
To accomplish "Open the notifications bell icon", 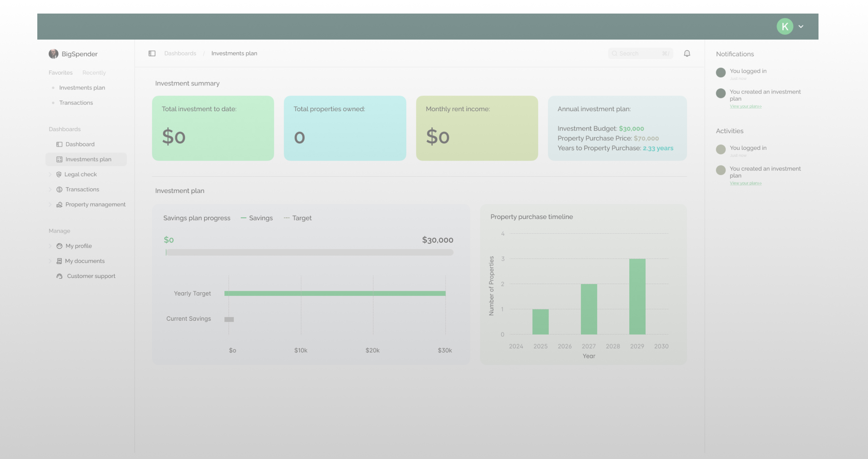I will 687,54.
